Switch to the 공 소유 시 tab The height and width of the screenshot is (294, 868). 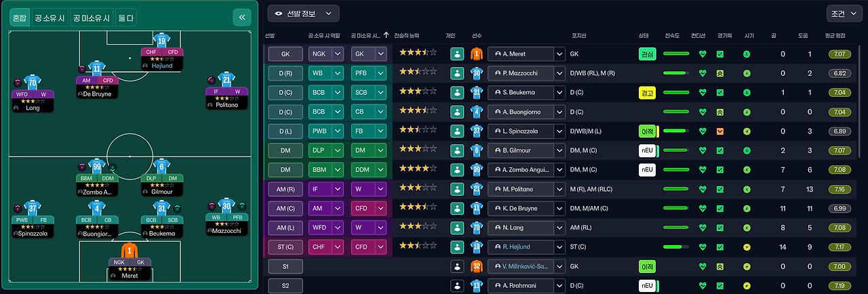click(x=51, y=18)
